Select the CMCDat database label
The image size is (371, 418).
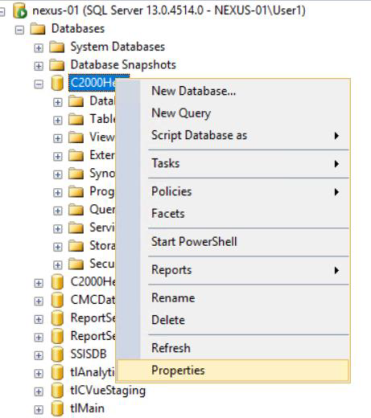point(93,300)
